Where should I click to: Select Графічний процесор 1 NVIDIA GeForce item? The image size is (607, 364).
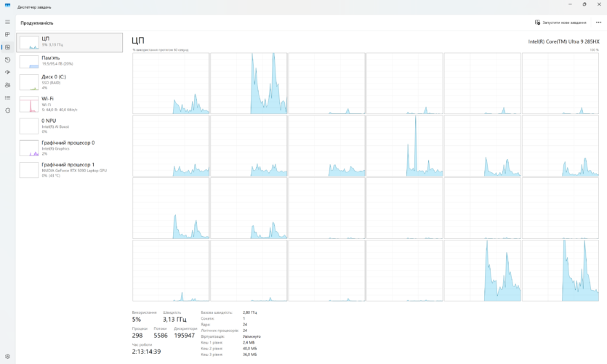[x=69, y=170]
